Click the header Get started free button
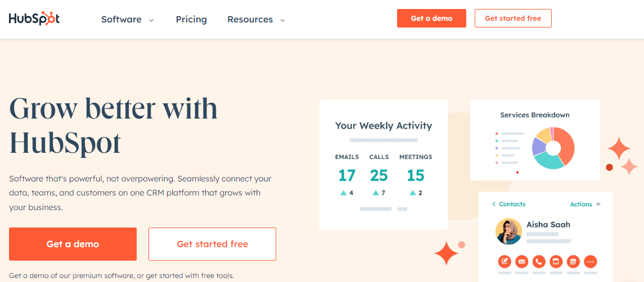This screenshot has height=282, width=644. pos(513,19)
